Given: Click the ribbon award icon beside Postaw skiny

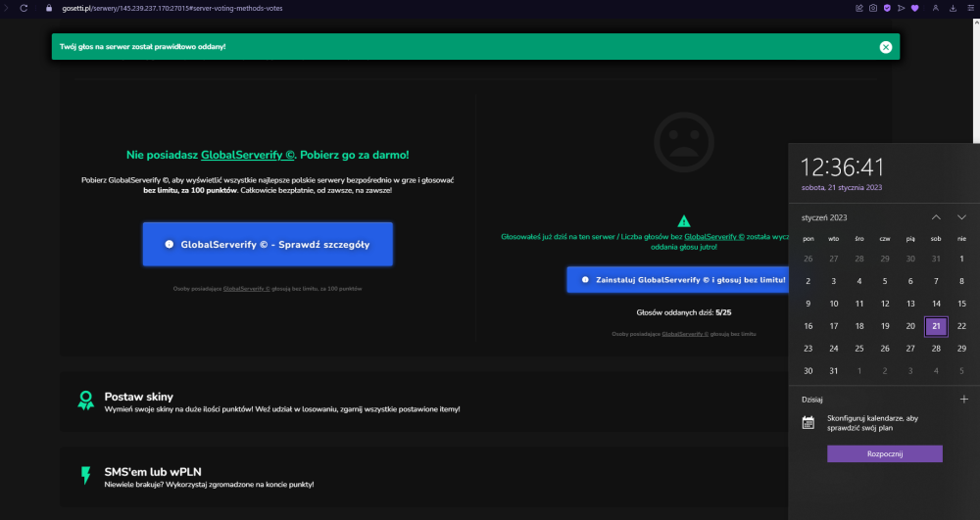Looking at the screenshot, I should click(x=85, y=401).
